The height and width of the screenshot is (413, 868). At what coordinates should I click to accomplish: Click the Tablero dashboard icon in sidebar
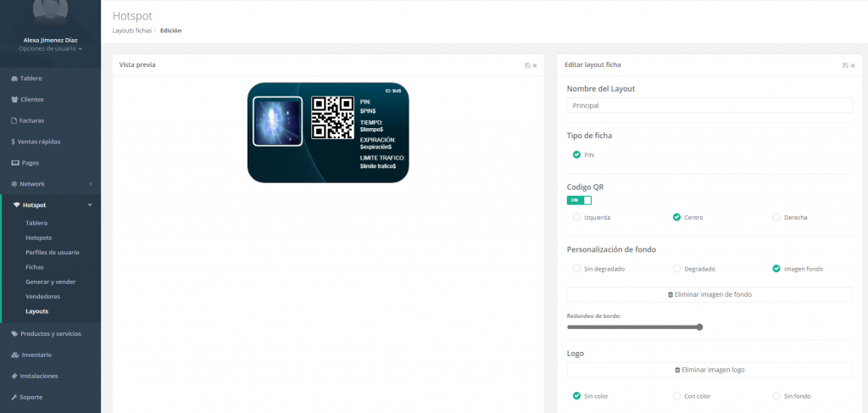click(x=14, y=79)
